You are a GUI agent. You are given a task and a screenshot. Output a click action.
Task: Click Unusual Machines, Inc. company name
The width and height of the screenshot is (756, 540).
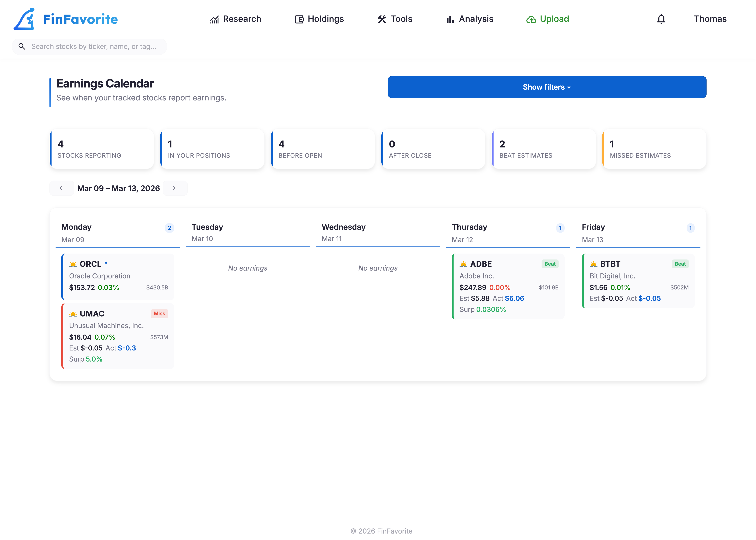pos(106,326)
